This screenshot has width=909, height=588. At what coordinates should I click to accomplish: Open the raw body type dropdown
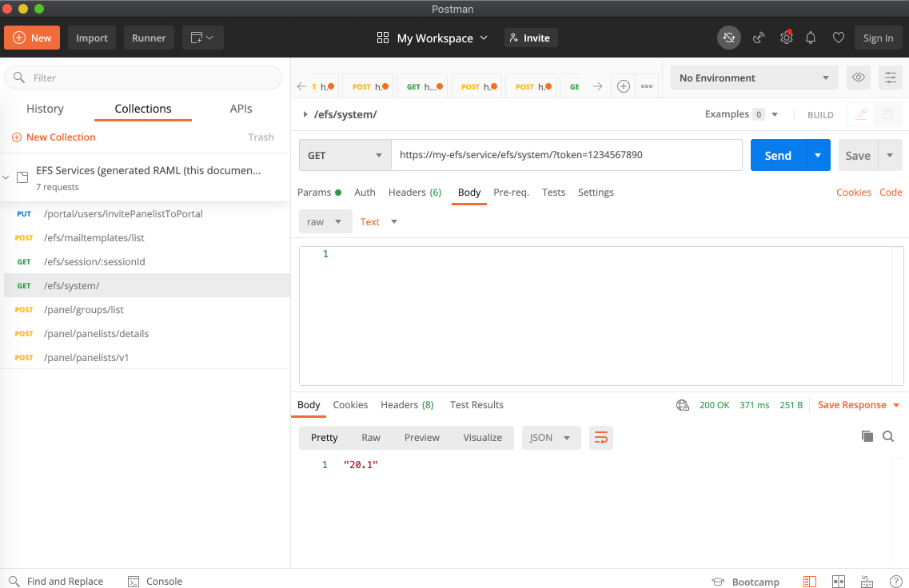(325, 222)
